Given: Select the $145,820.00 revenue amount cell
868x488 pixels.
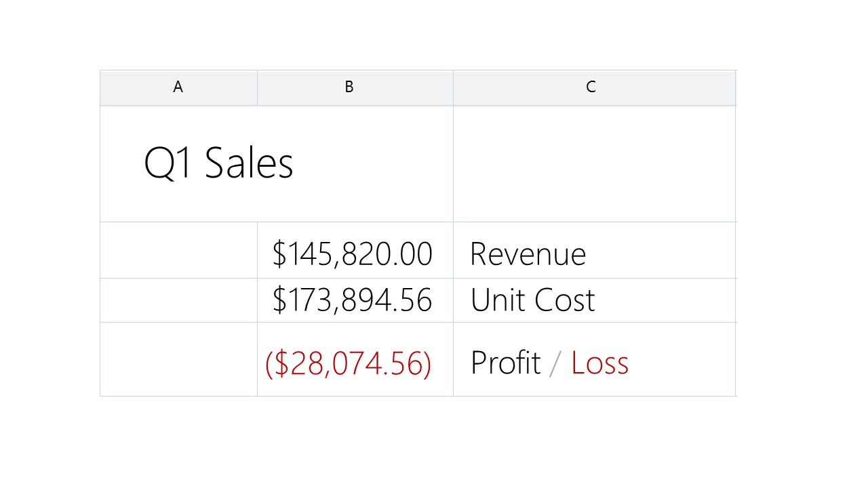Looking at the screenshot, I should point(352,253).
